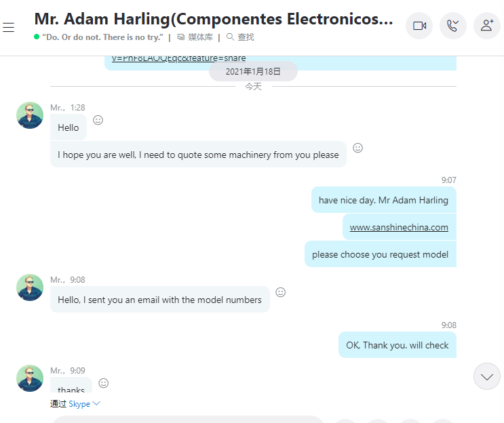Image resolution: width=504 pixels, height=423 pixels.
Task: Open the media gallery (媒体库)
Action: (195, 37)
